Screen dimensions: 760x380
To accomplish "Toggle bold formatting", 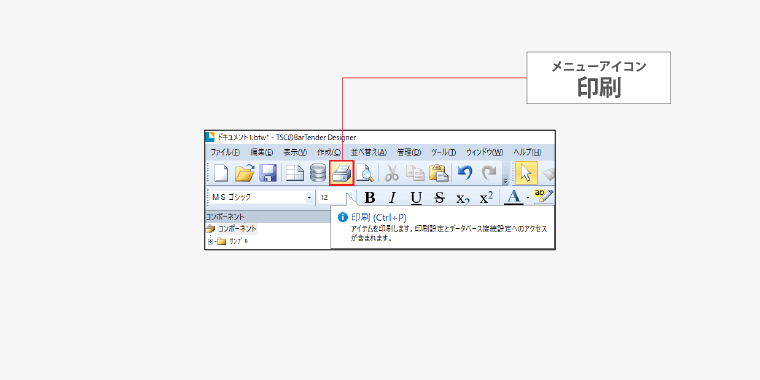I will (x=370, y=198).
